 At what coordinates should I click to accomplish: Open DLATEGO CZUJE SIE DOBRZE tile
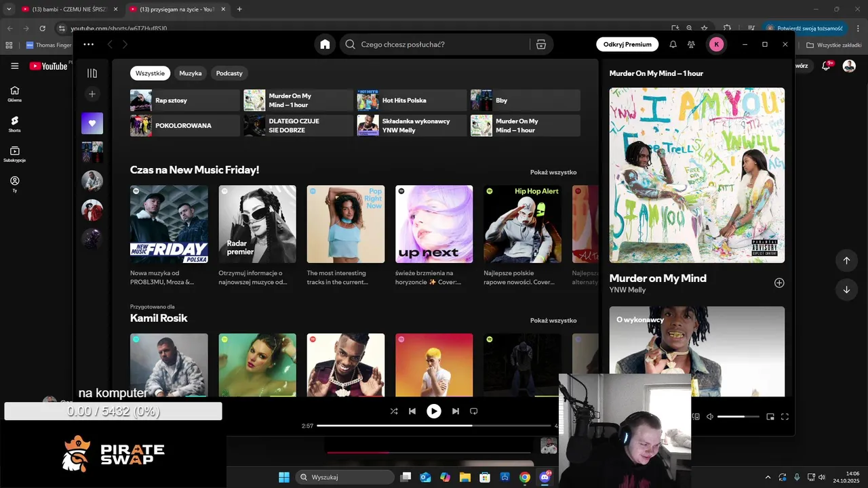298,125
